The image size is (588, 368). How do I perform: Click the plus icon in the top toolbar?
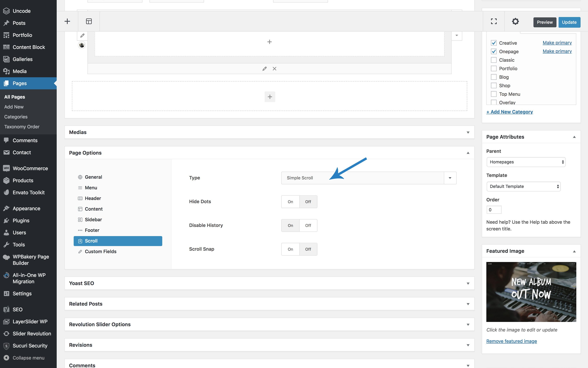pyautogui.click(x=67, y=21)
